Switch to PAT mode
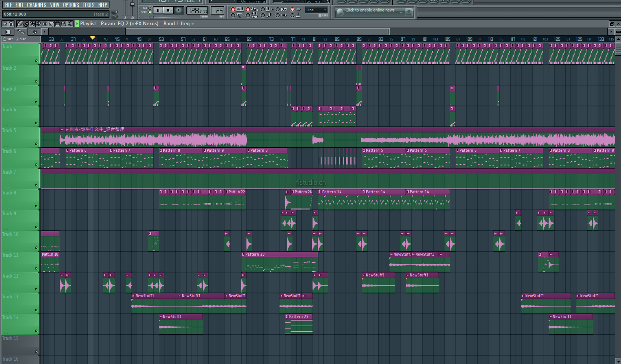Image resolution: width=621 pixels, height=364 pixels. point(150,8)
